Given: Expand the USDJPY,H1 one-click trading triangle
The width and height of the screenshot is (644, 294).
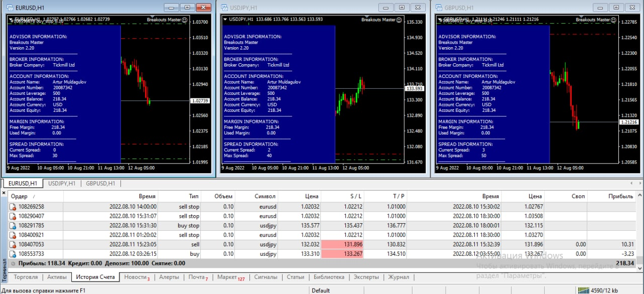Looking at the screenshot, I should [225, 20].
